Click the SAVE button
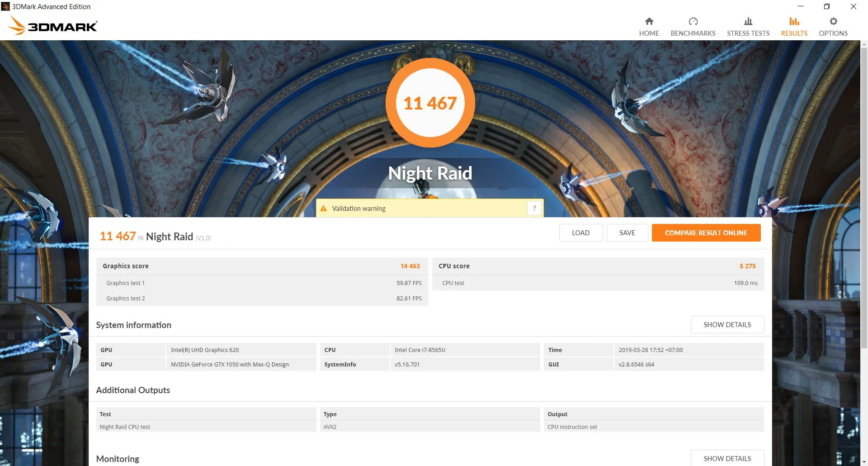This screenshot has height=466, width=868. (x=627, y=233)
